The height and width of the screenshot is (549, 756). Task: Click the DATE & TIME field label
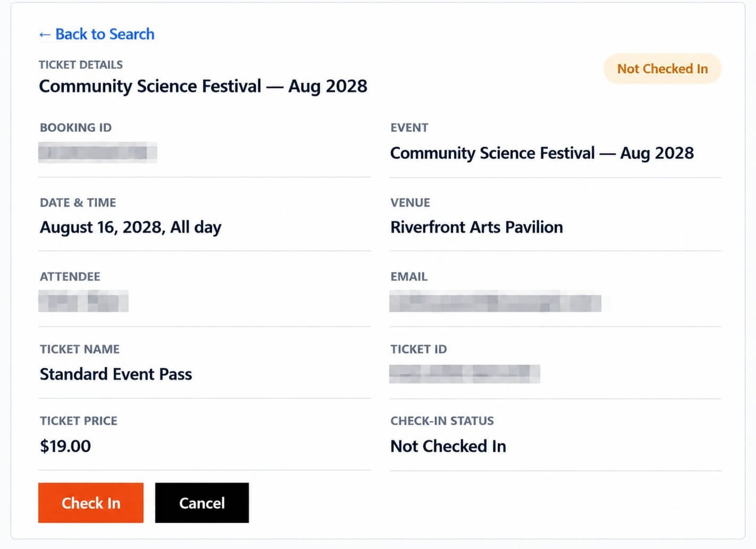point(78,202)
